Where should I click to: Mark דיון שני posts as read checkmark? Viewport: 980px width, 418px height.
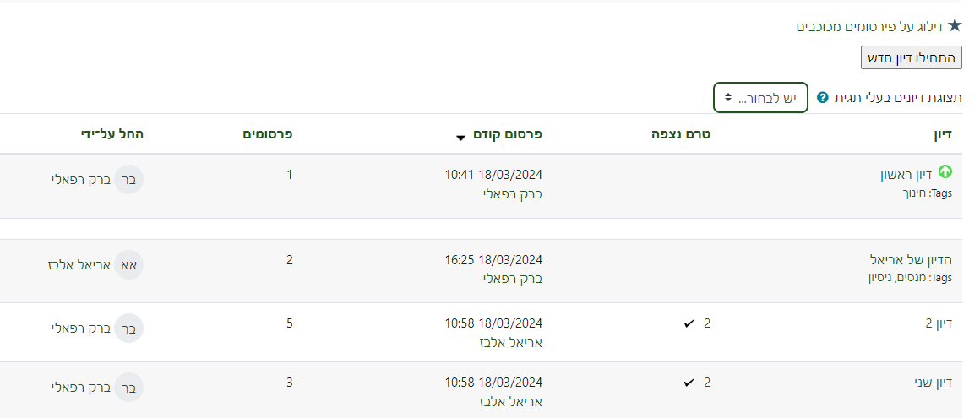[x=689, y=383]
